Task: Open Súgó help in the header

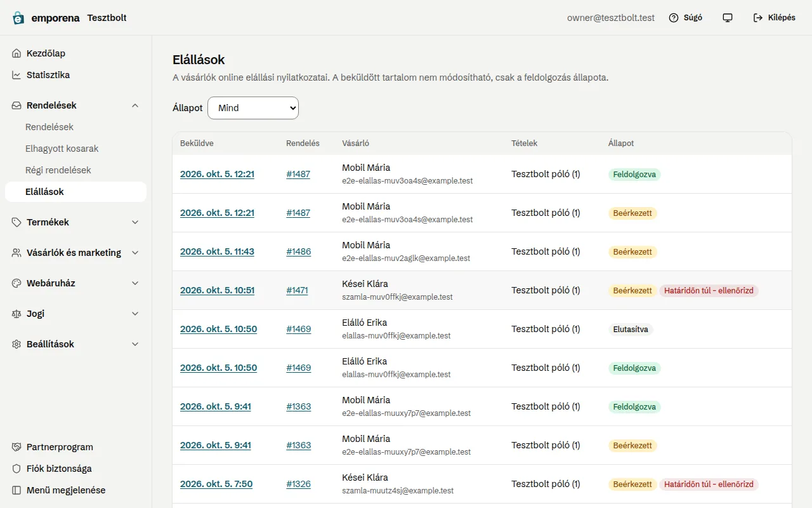Action: 686,18
